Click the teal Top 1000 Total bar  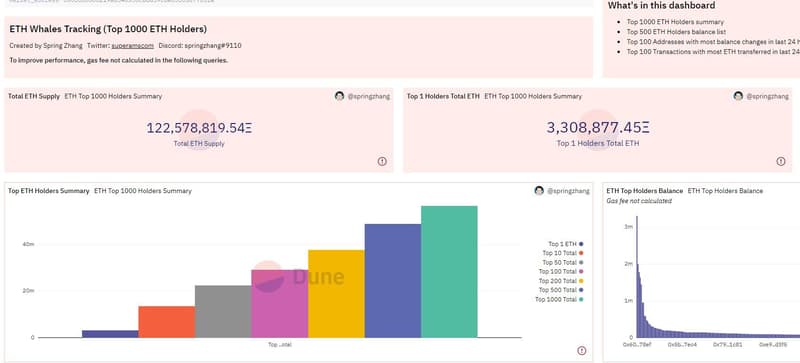click(449, 272)
